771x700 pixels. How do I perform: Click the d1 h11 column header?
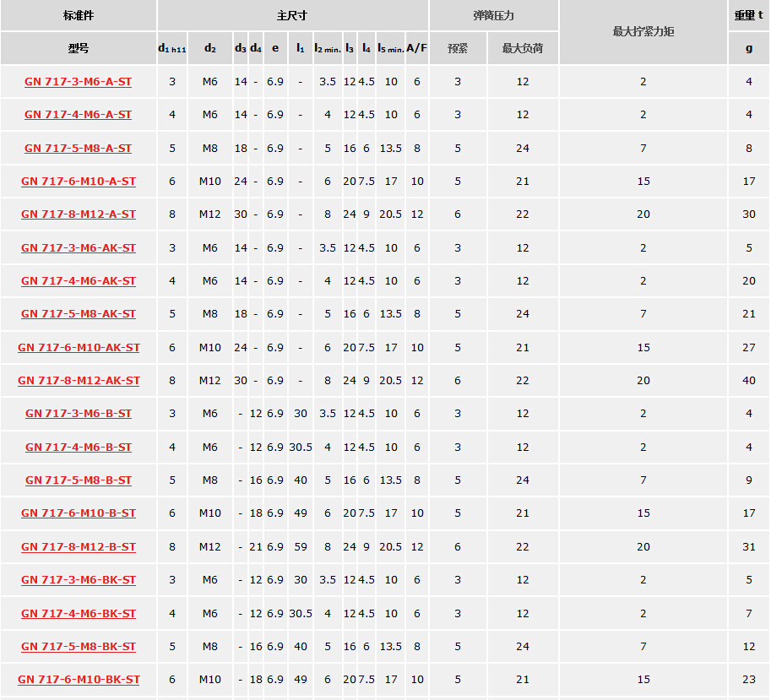coord(172,48)
